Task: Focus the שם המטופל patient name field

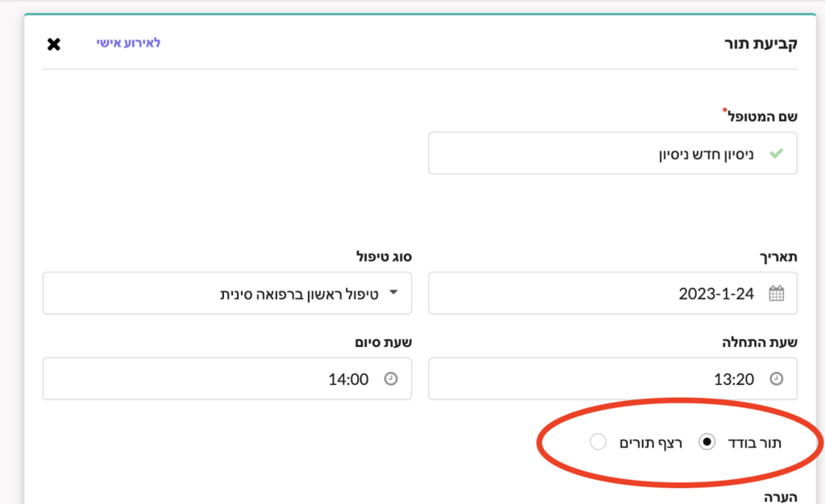Action: (x=612, y=153)
